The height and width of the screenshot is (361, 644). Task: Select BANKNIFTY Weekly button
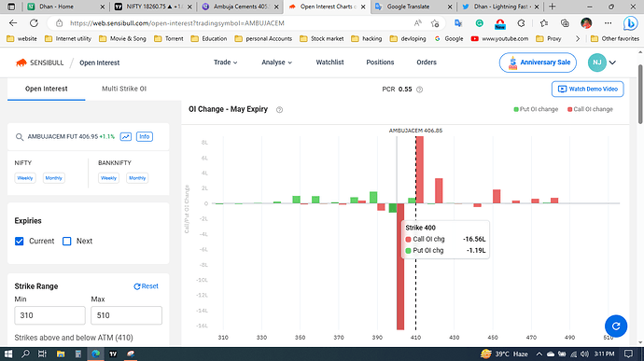tap(108, 178)
